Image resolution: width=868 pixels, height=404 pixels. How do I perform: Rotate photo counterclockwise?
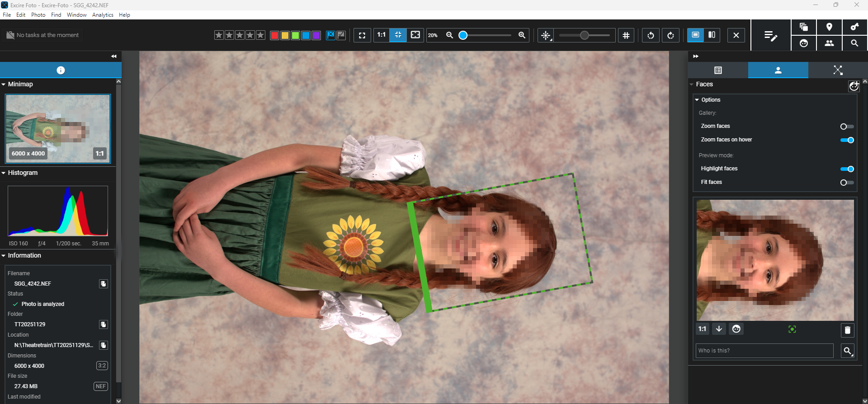coord(651,35)
